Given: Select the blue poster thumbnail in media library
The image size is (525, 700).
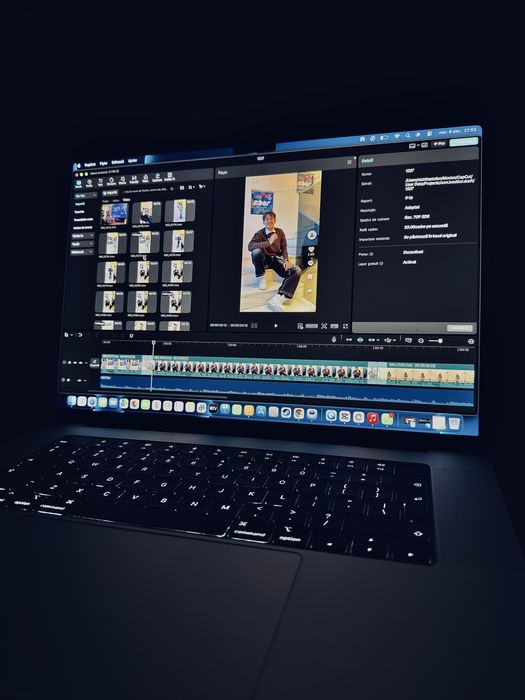Looking at the screenshot, I should (114, 214).
